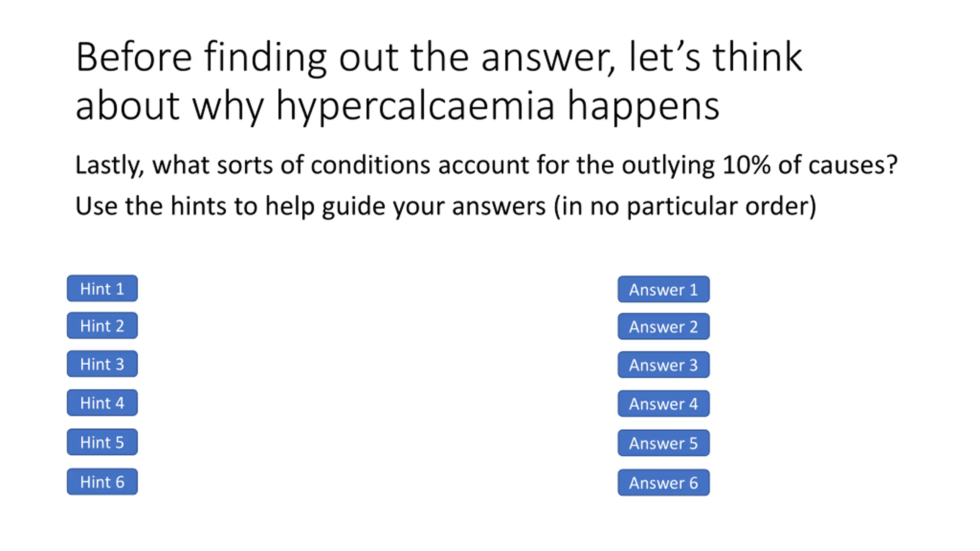
Task: Click the '10%' figure in the question
Action: coord(746,165)
